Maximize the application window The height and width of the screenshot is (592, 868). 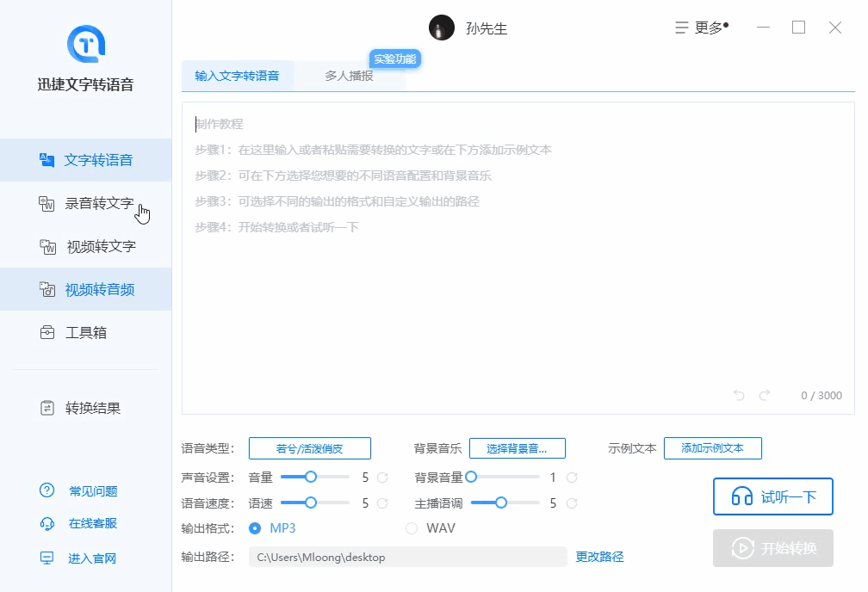click(798, 28)
